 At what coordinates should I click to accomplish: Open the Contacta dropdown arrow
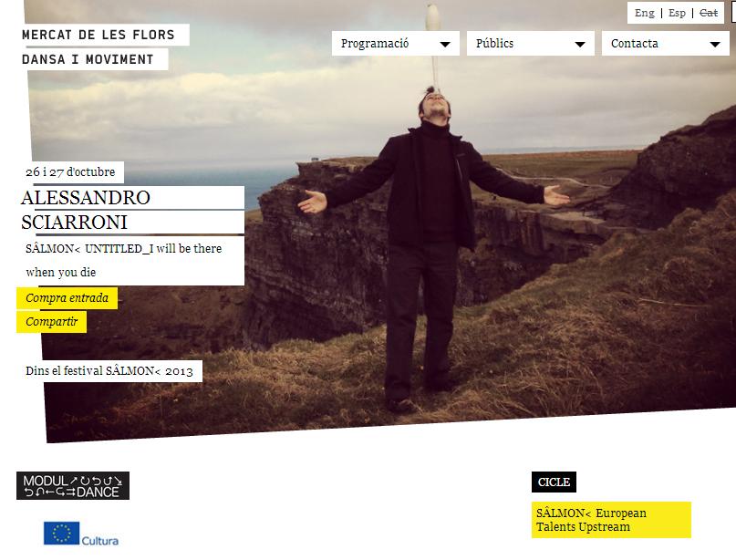click(715, 44)
